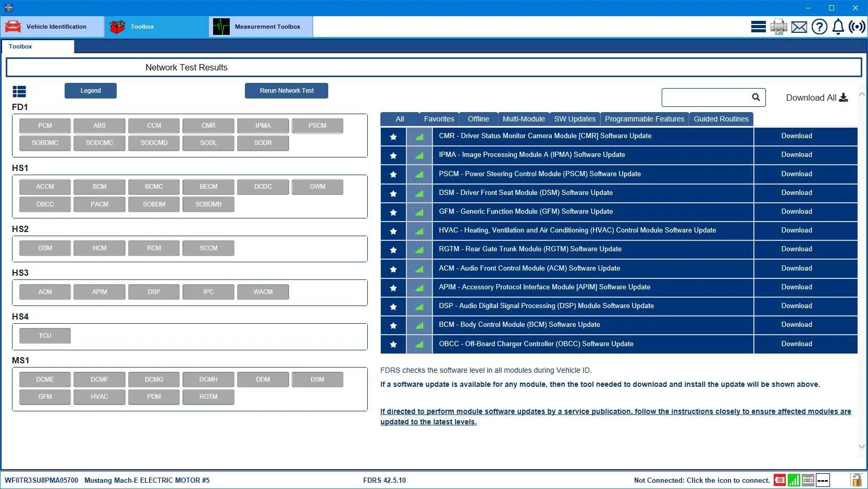Select the WACM module on HS3 network
Viewport: 868px width, 489px height.
(263, 292)
